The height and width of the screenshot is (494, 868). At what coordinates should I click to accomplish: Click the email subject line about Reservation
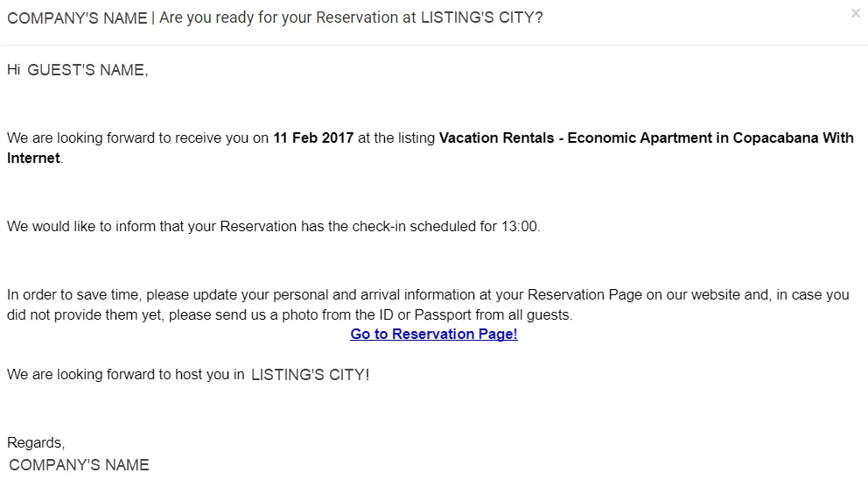(x=275, y=18)
